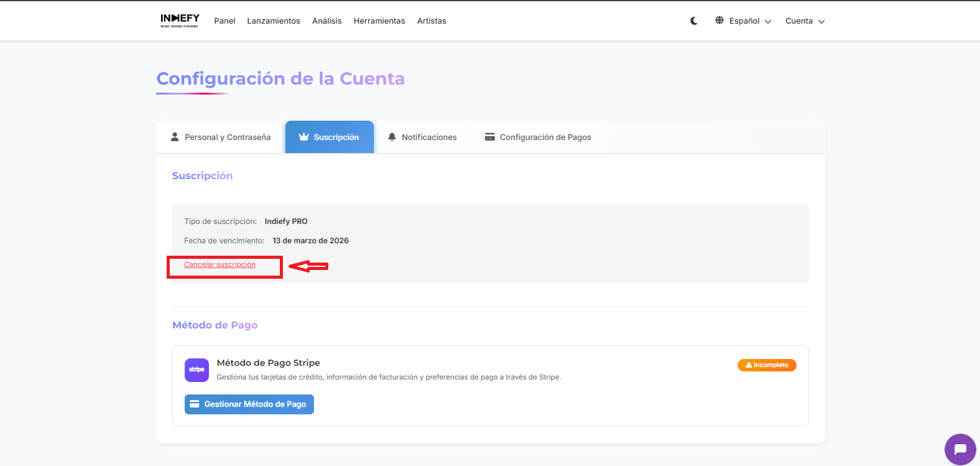Screen dimensions: 980x466
Task: Click the card icon for Configuración de Pagos
Action: [x=490, y=137]
